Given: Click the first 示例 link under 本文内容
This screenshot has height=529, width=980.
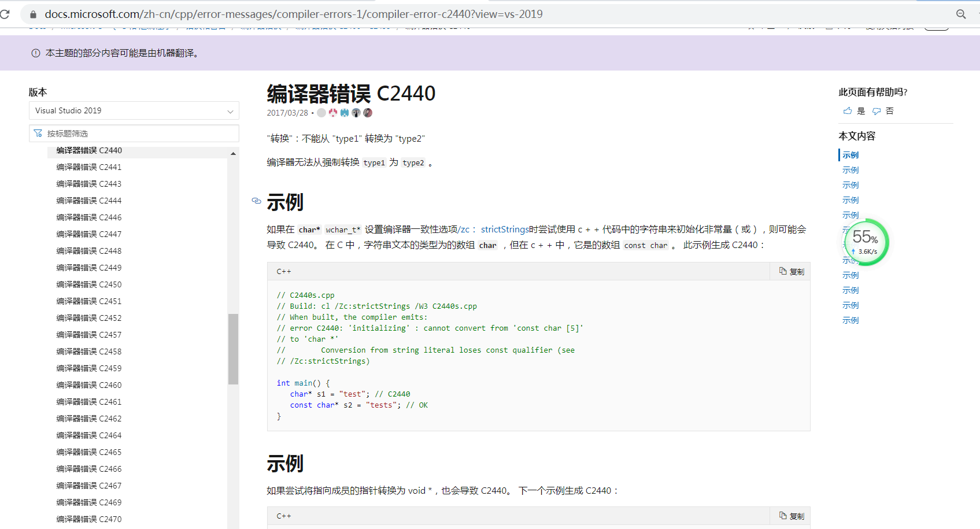Looking at the screenshot, I should [x=850, y=154].
